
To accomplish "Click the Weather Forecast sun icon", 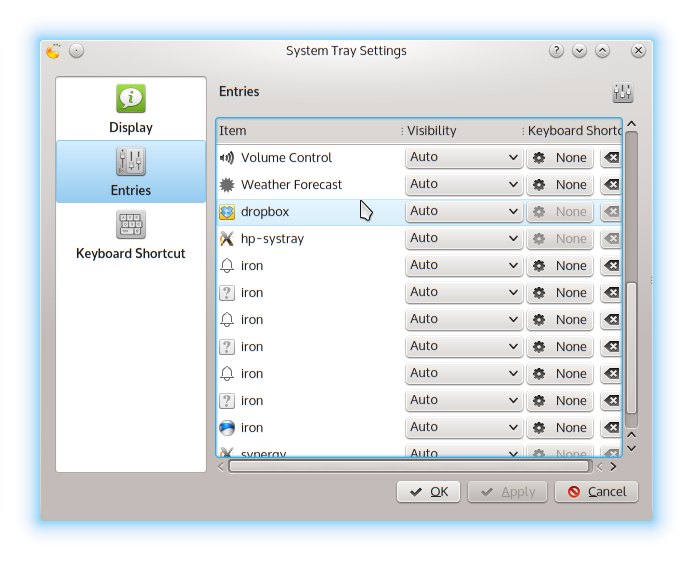I will pos(227,185).
